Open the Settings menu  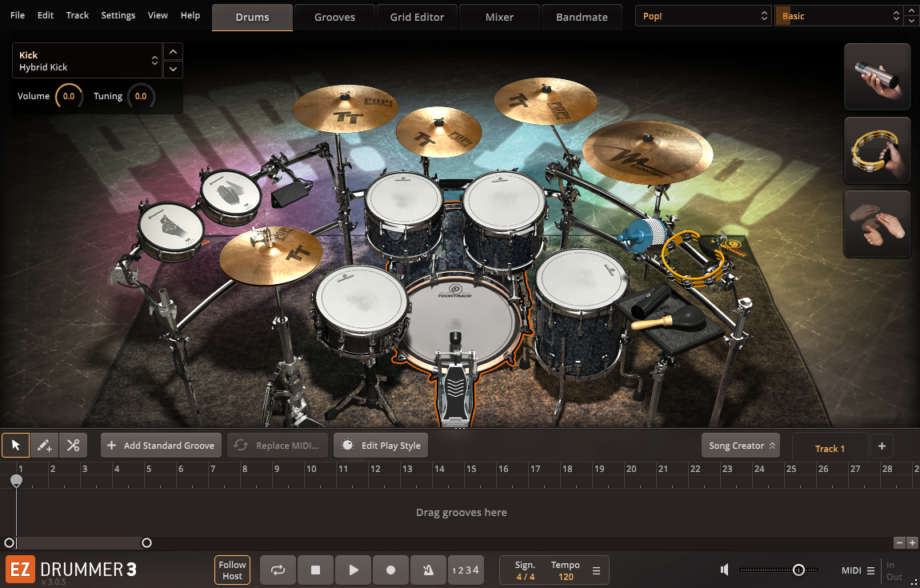(118, 14)
